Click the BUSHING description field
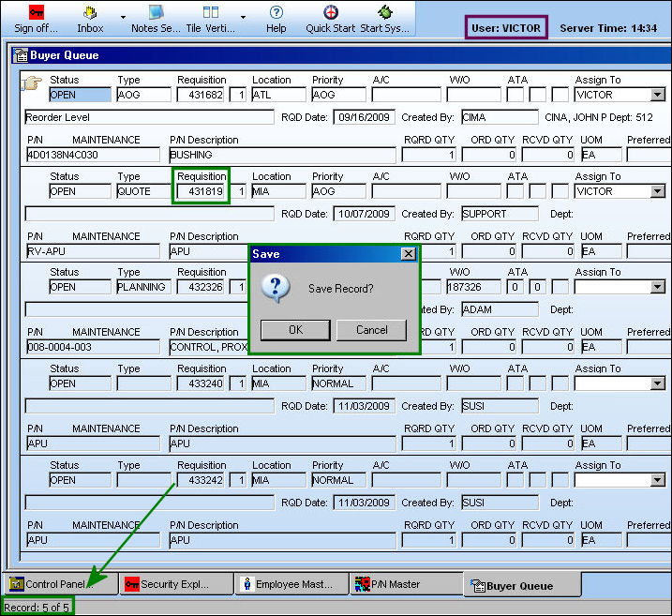This screenshot has height=616, width=672. [282, 155]
